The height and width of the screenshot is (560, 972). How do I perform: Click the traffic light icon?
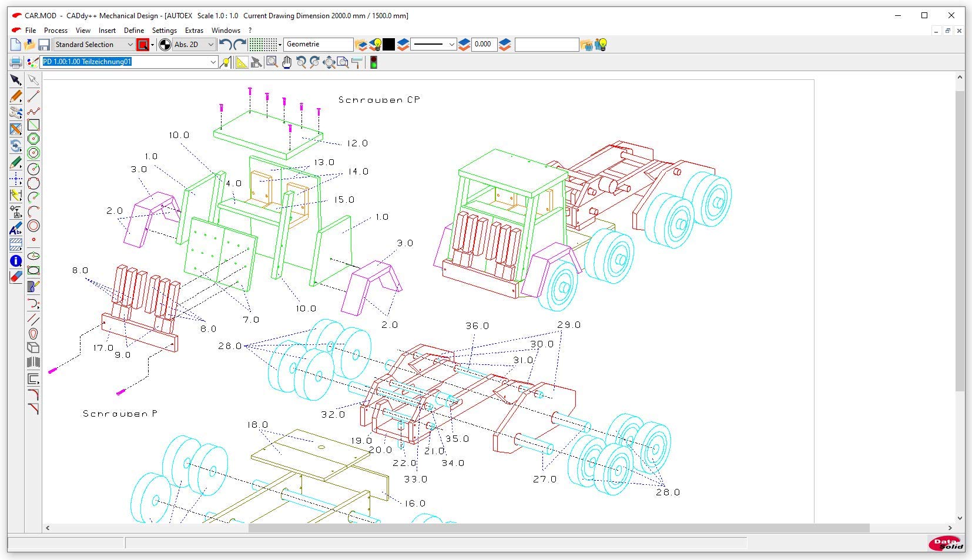point(373,62)
